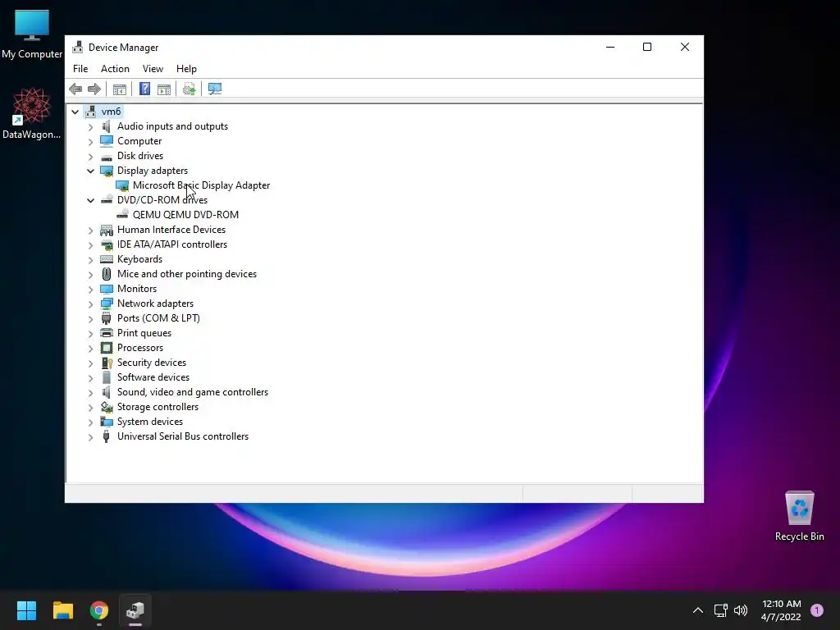Select the Recycle Bin desktop icon
Image resolution: width=840 pixels, height=630 pixels.
(x=799, y=516)
